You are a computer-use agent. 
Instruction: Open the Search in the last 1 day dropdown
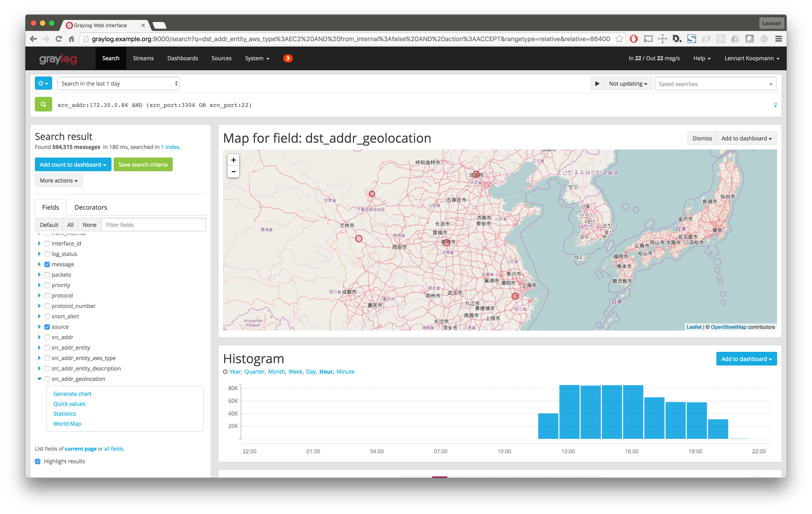pyautogui.click(x=119, y=84)
